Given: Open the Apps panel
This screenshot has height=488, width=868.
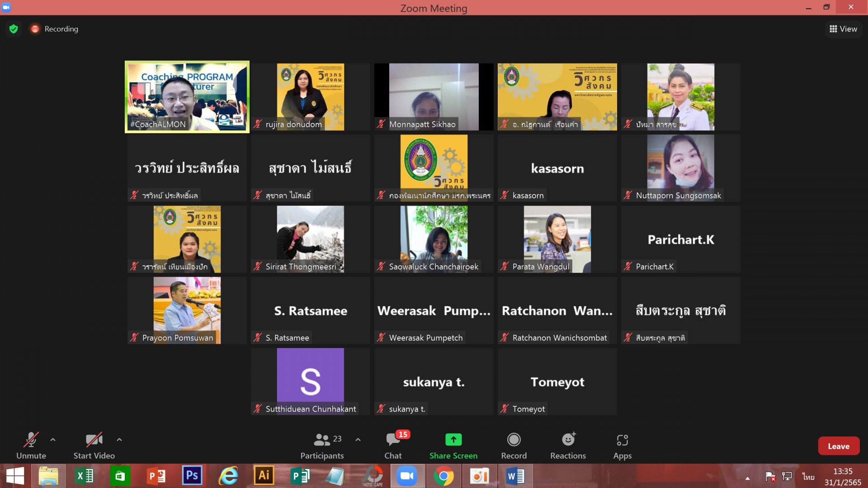Looking at the screenshot, I should [623, 446].
